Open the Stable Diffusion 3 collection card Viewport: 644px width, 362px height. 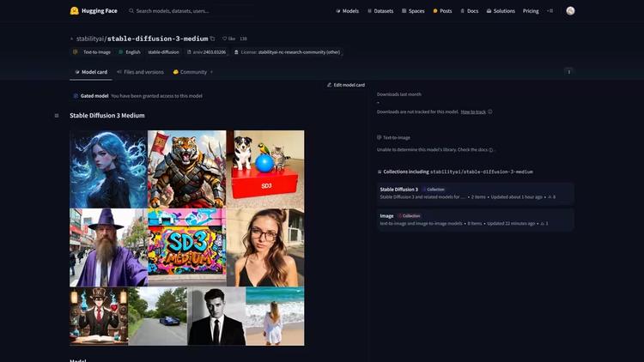click(x=475, y=193)
